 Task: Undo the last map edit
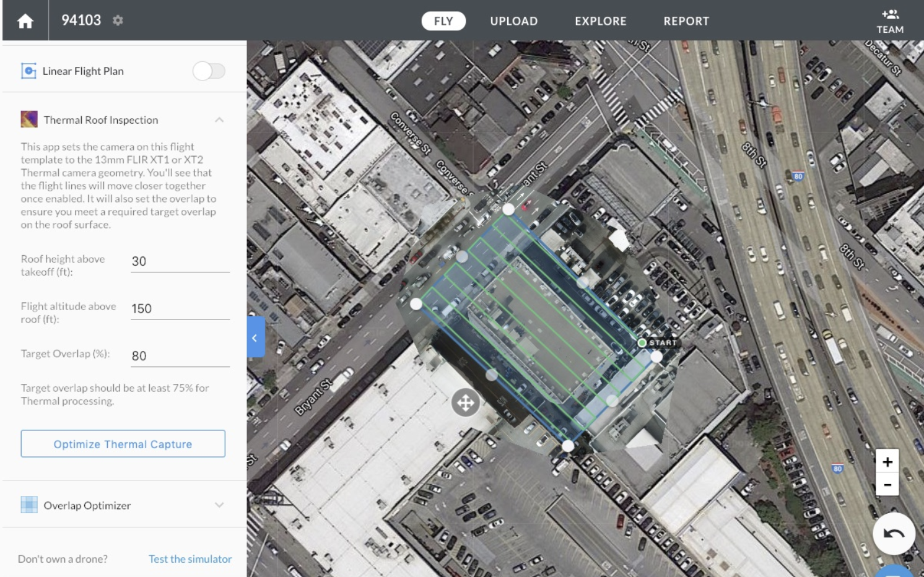pyautogui.click(x=894, y=533)
